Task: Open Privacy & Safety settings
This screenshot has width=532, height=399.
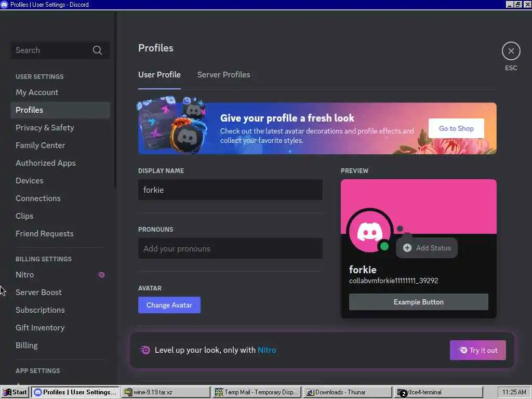Action: tap(60, 128)
